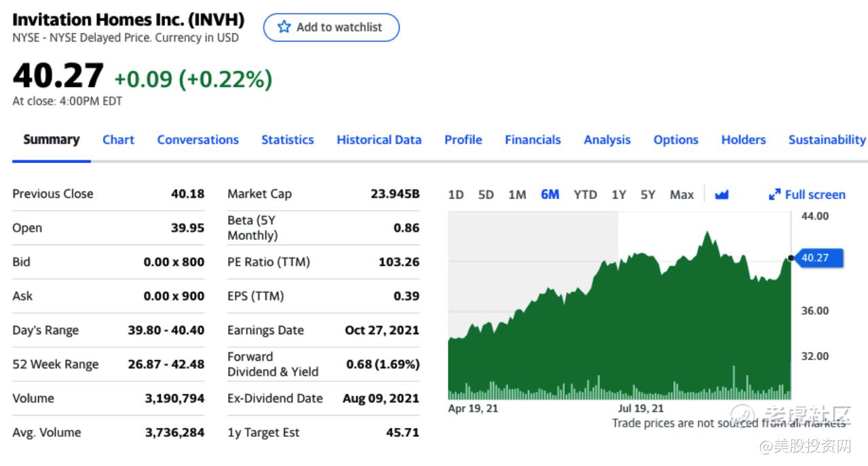Click the Invitation Homes Inc. (INVH) heading
868x466 pixels.
[128, 20]
